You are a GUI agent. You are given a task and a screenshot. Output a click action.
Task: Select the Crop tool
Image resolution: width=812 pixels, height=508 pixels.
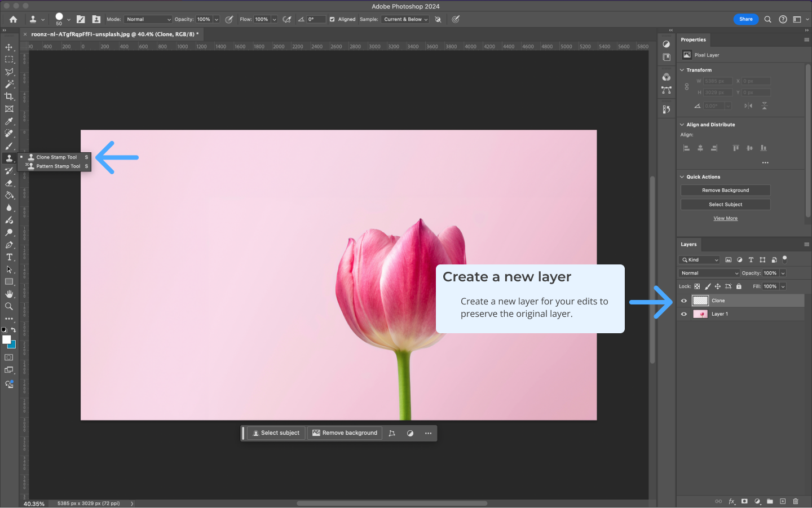pyautogui.click(x=9, y=96)
